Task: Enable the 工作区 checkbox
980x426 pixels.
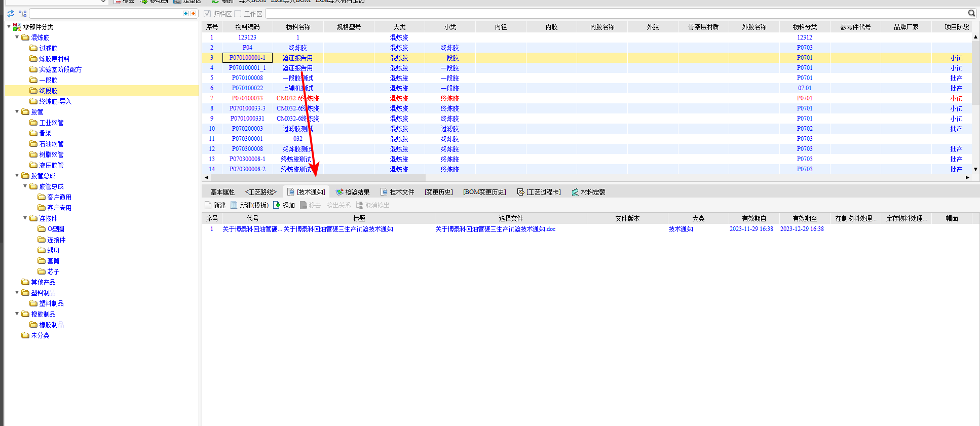Action: coord(238,14)
